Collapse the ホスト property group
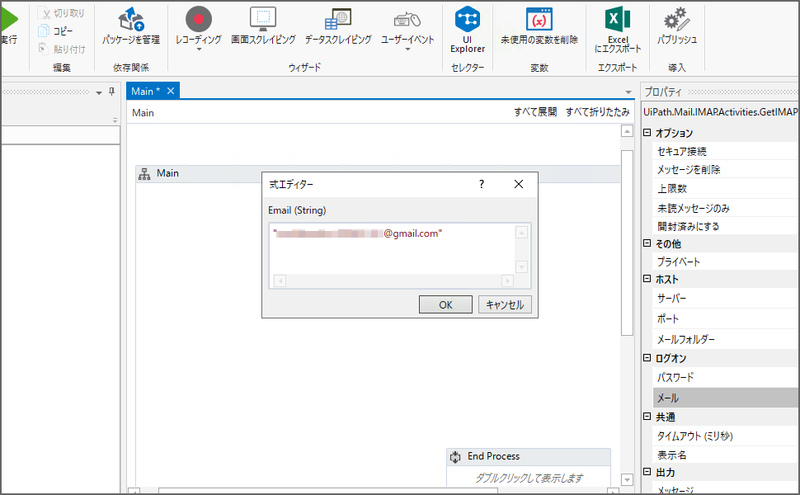This screenshot has width=800, height=495. click(x=647, y=279)
